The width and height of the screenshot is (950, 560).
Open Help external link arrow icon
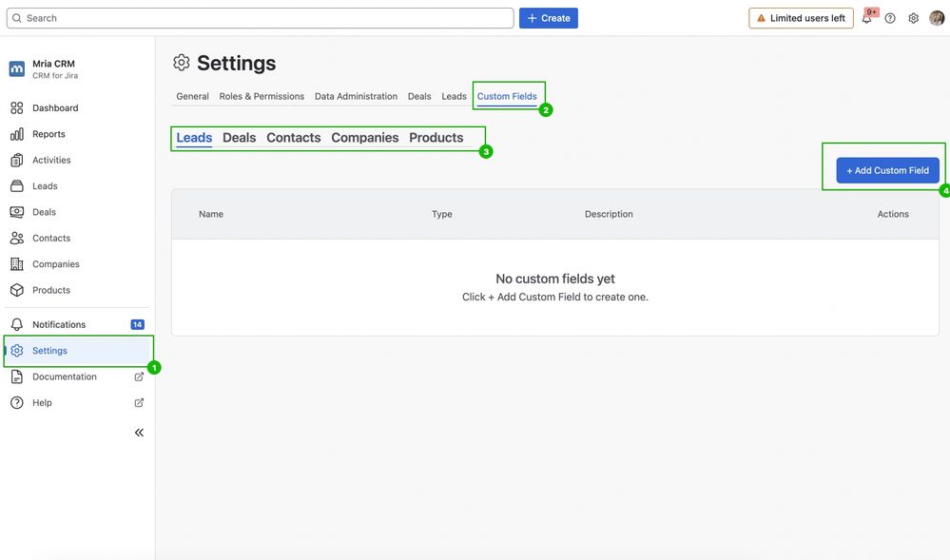139,402
